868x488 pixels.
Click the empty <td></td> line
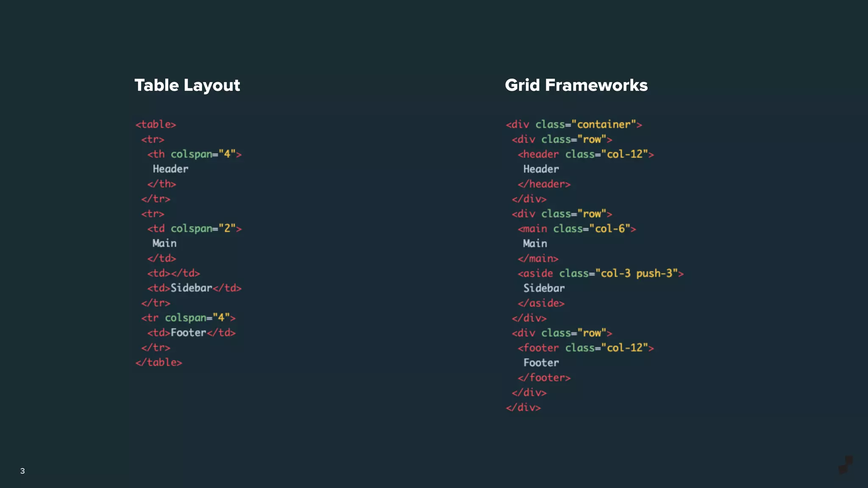pyautogui.click(x=174, y=273)
